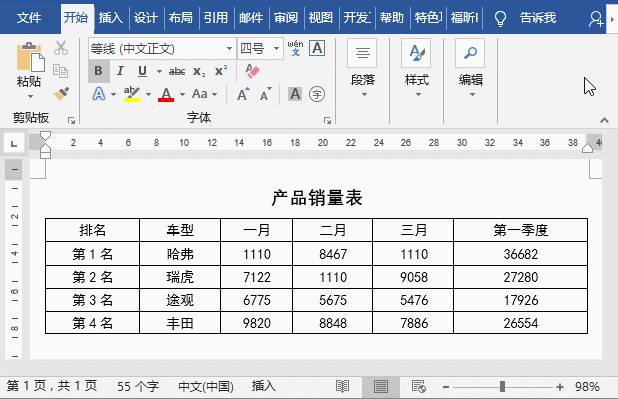Open text effects dropdown arrow
The image size is (618, 399).
click(114, 95)
